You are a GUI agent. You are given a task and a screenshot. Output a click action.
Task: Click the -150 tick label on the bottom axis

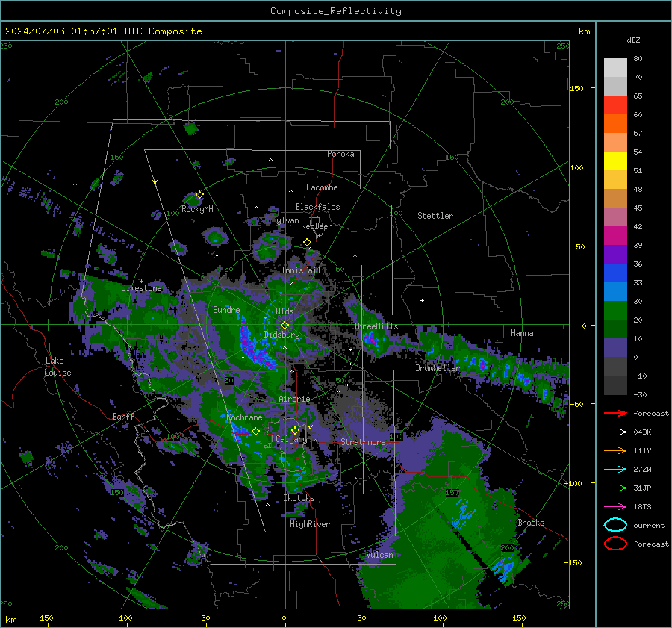pos(44,618)
